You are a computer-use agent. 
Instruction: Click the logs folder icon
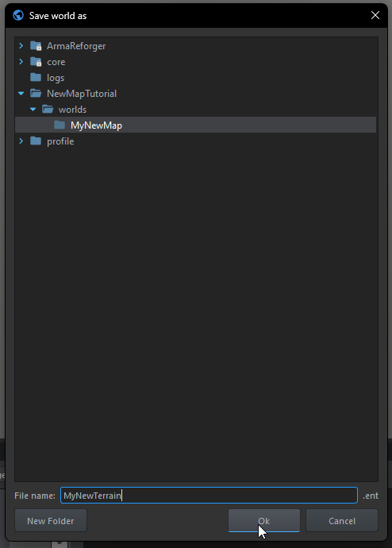click(36, 77)
